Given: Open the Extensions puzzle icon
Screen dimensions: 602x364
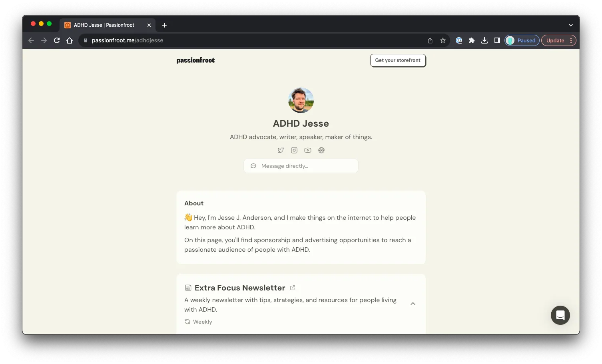Looking at the screenshot, I should (472, 40).
